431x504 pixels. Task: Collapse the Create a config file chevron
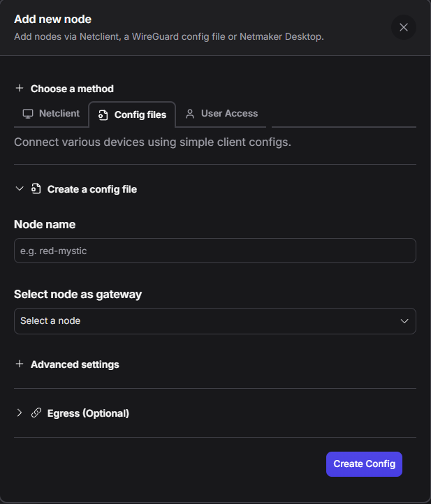(x=20, y=189)
